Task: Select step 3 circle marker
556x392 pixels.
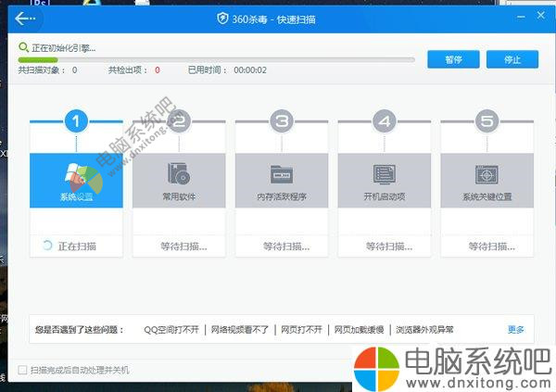Action: click(282, 121)
